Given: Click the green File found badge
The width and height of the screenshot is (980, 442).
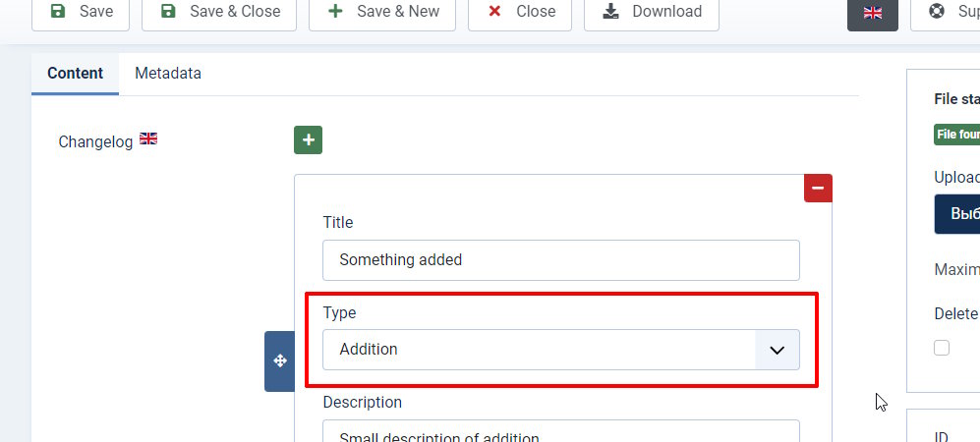Looking at the screenshot, I should tap(957, 135).
